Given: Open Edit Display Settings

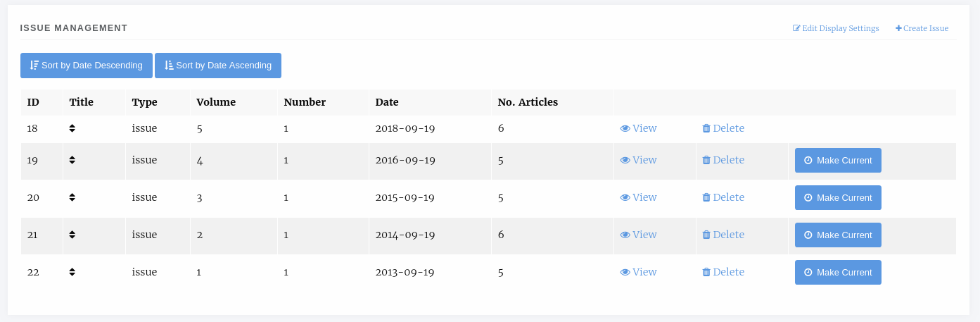Looking at the screenshot, I should click(836, 28).
